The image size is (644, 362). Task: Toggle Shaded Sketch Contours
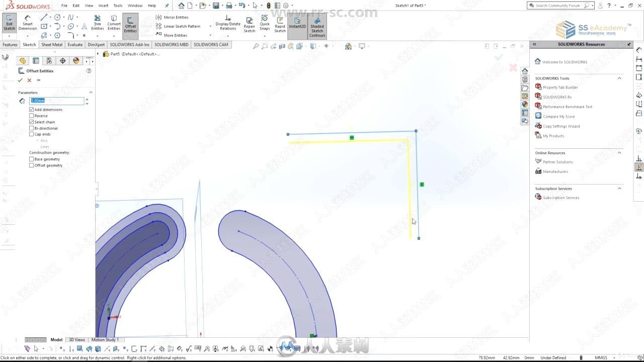point(317,27)
